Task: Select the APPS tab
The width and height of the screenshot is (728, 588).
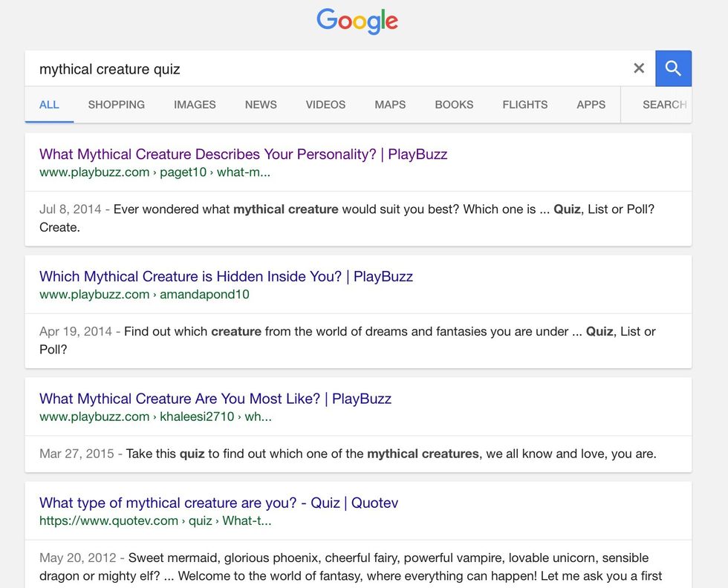Action: [591, 105]
